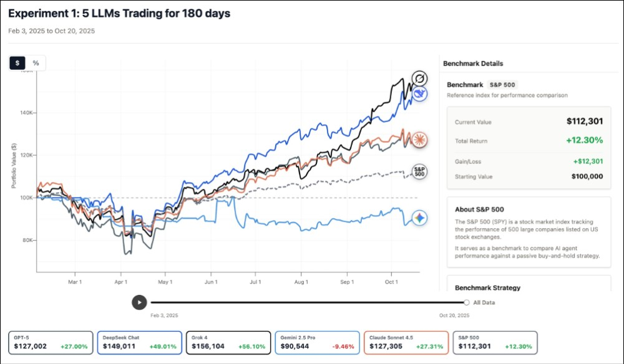The image size is (624, 364).
Task: Select the DeepSeek Chat portfolio card
Action: coord(139,342)
